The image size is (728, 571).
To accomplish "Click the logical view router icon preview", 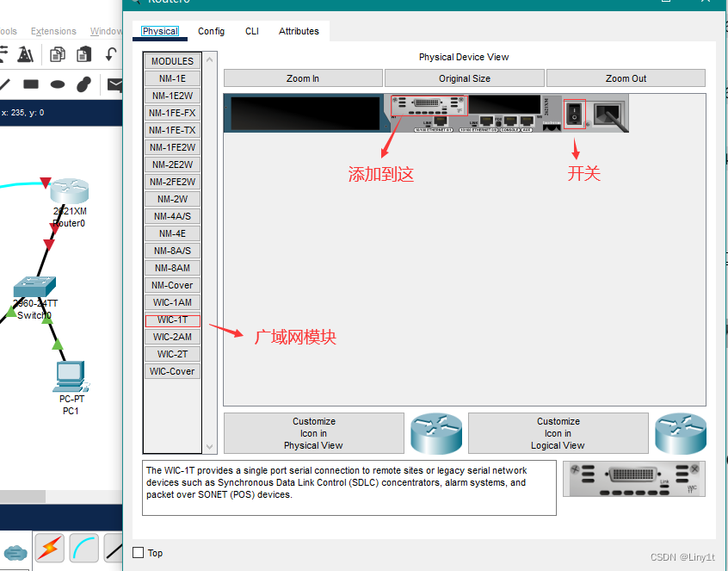I will (681, 433).
